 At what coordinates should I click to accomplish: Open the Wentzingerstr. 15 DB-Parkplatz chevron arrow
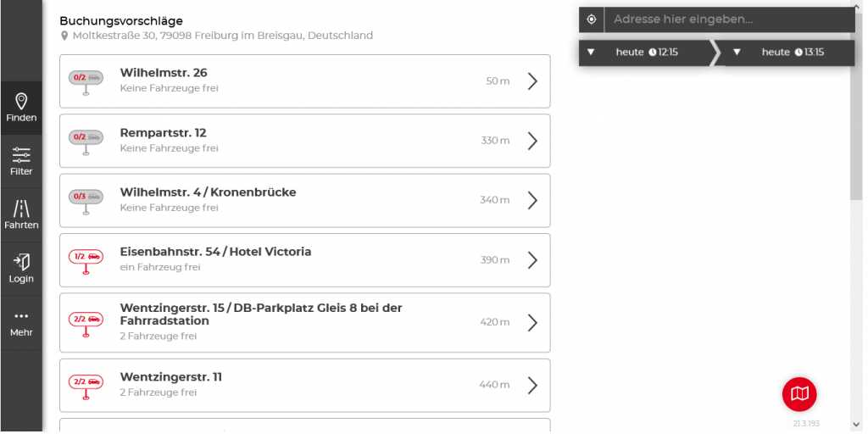532,323
